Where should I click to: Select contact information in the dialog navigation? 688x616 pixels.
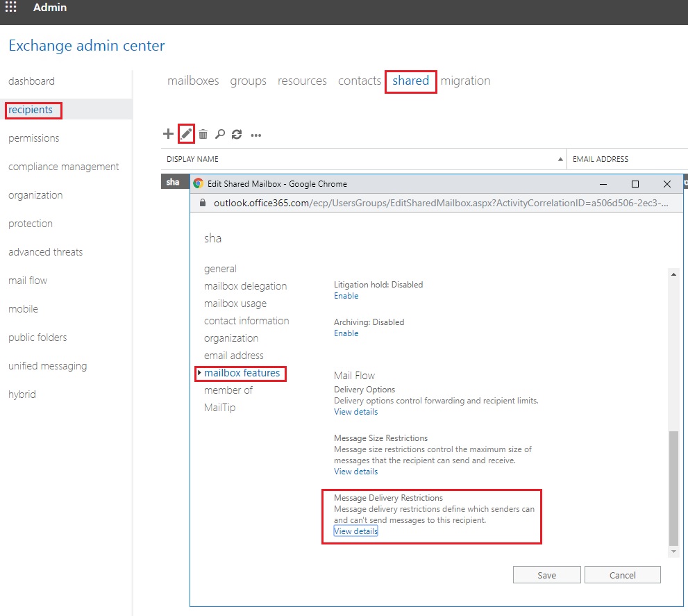246,321
